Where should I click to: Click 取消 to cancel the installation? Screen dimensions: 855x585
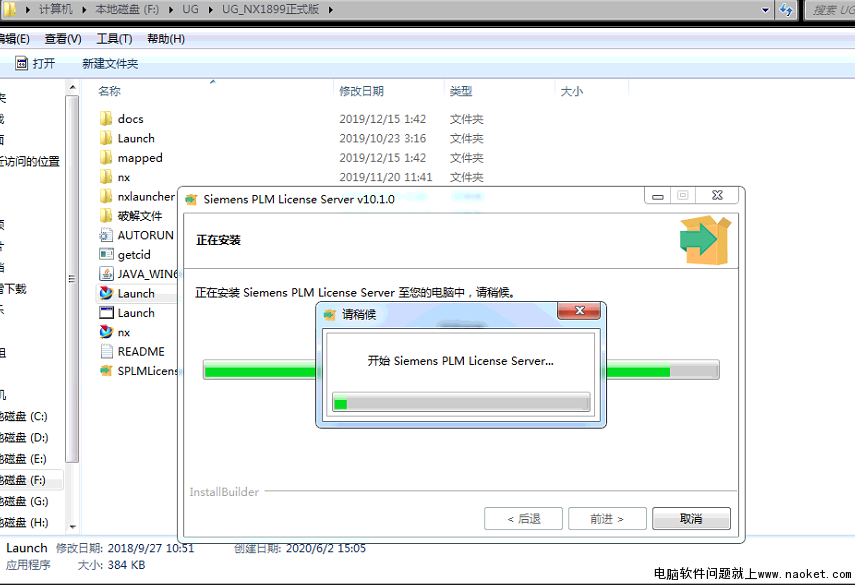coord(691,518)
